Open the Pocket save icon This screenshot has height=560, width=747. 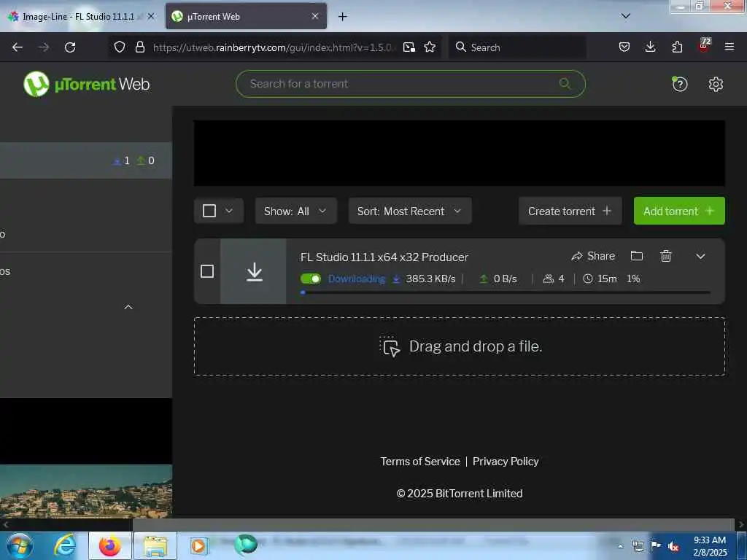click(x=624, y=47)
